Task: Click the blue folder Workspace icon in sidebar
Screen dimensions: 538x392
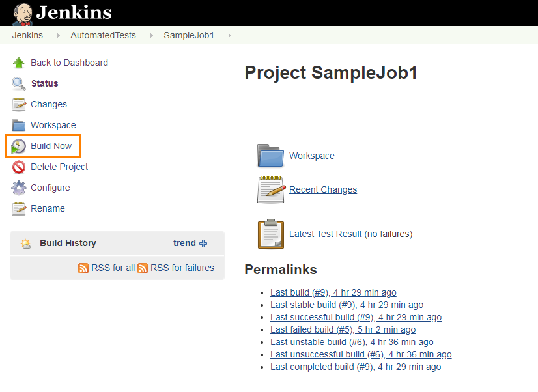Action: coord(18,125)
